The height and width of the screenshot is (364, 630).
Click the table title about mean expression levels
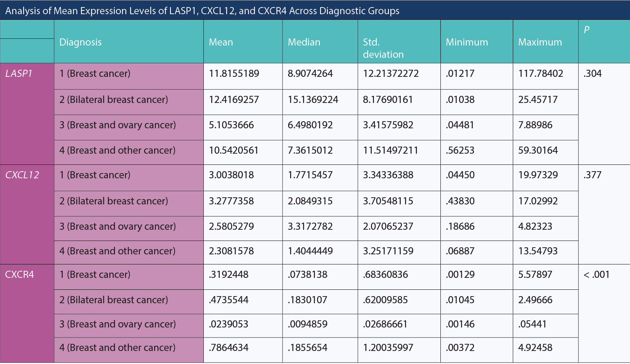[x=202, y=11]
